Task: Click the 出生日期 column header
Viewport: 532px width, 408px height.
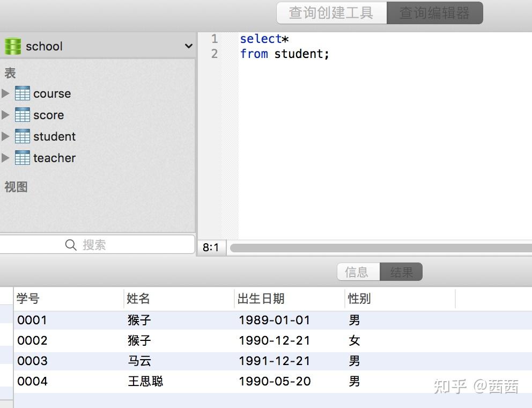Action: pos(261,298)
